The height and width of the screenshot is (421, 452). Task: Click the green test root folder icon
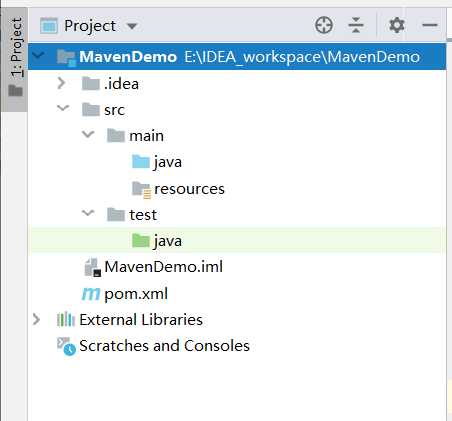click(141, 240)
